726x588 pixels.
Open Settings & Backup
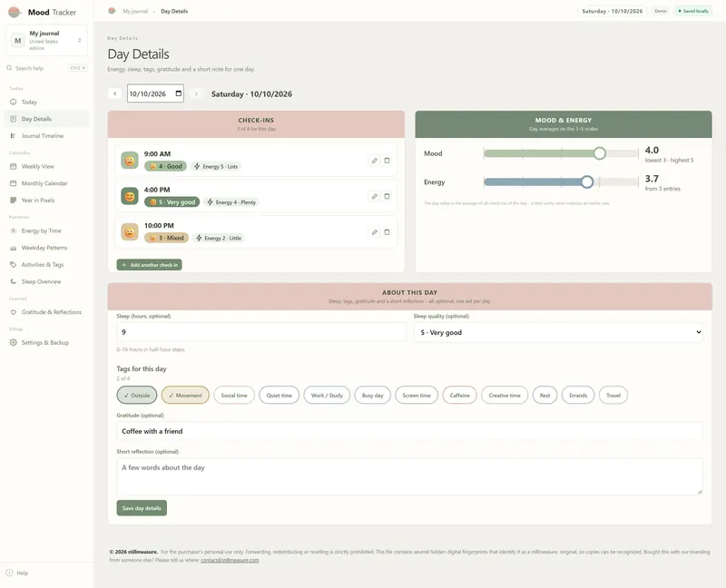(x=46, y=343)
